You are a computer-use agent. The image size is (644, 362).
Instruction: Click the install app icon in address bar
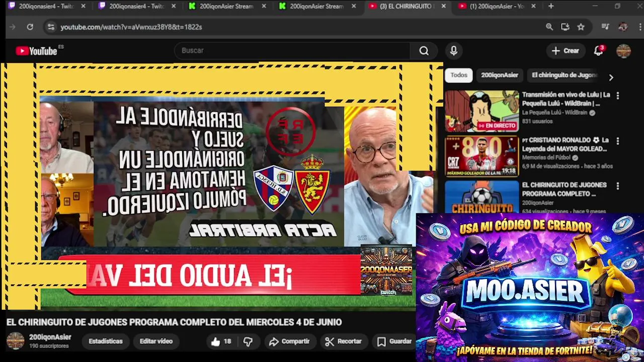click(565, 27)
